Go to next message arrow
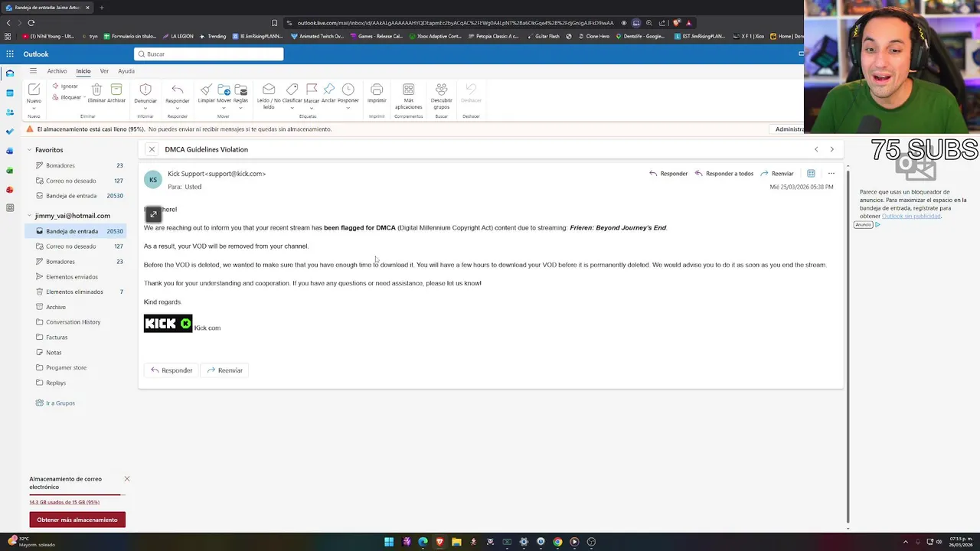Image resolution: width=980 pixels, height=551 pixels. coord(832,149)
